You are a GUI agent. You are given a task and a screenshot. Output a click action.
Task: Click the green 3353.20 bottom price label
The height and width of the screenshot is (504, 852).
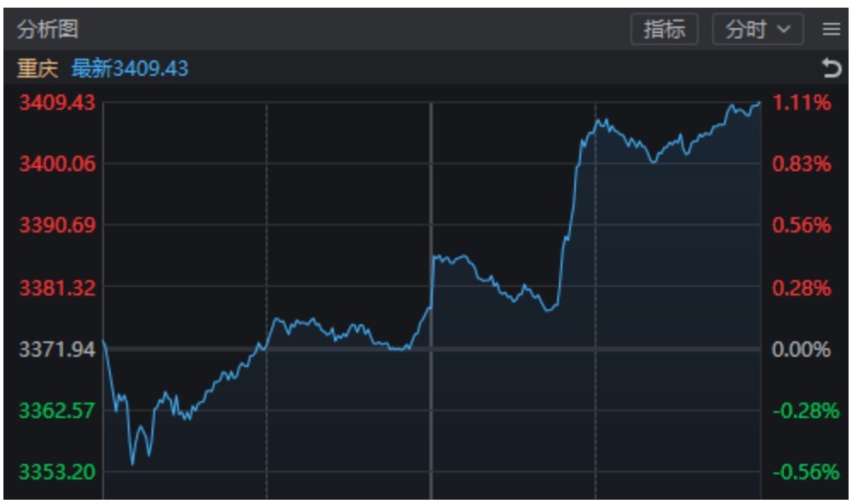[57, 472]
